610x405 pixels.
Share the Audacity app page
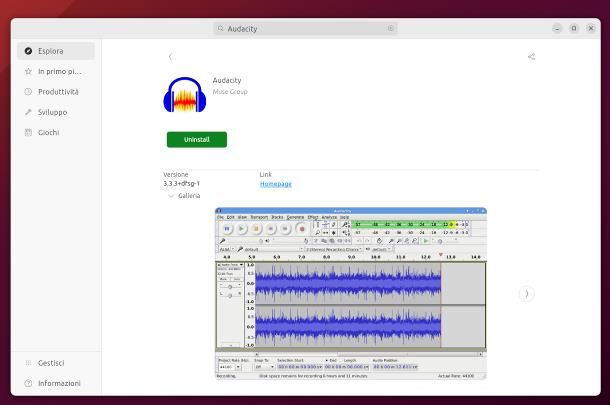click(x=531, y=57)
